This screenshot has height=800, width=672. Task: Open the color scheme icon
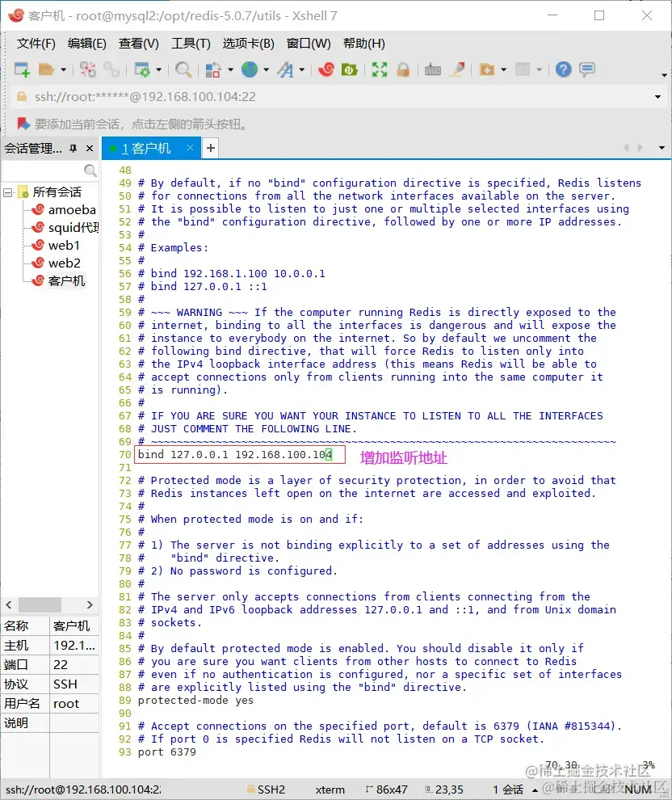click(213, 69)
